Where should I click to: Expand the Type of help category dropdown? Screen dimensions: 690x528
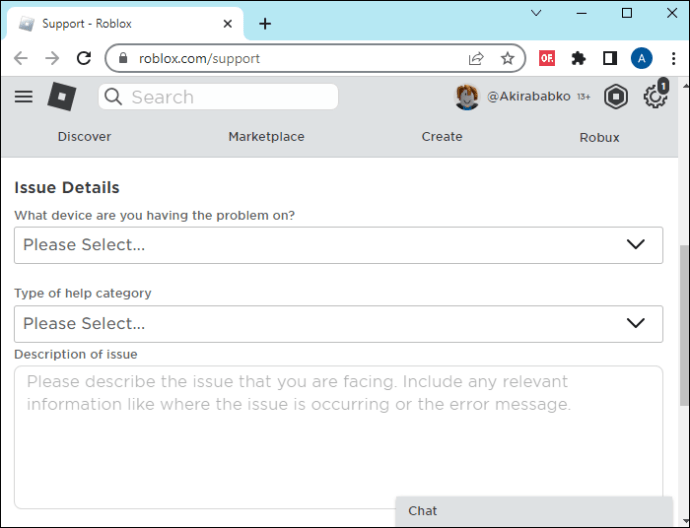point(338,324)
